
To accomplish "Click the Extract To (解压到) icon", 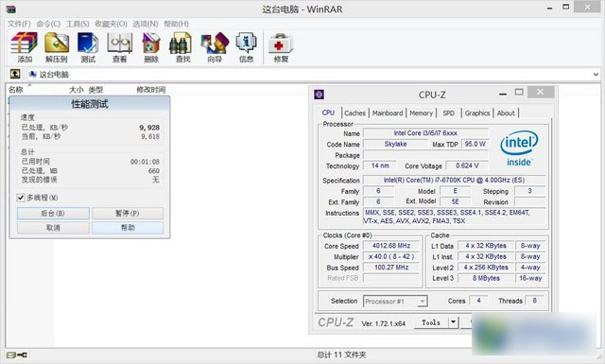I will (57, 47).
